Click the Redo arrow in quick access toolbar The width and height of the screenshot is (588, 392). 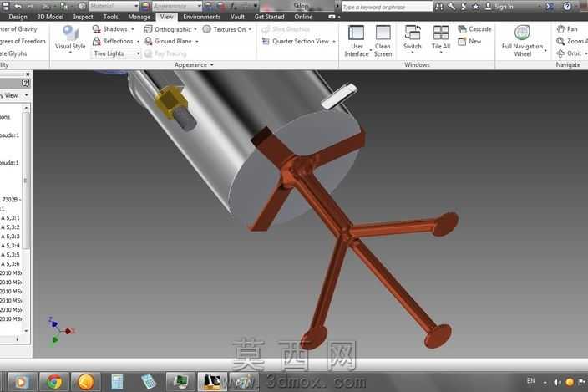click(x=31, y=6)
